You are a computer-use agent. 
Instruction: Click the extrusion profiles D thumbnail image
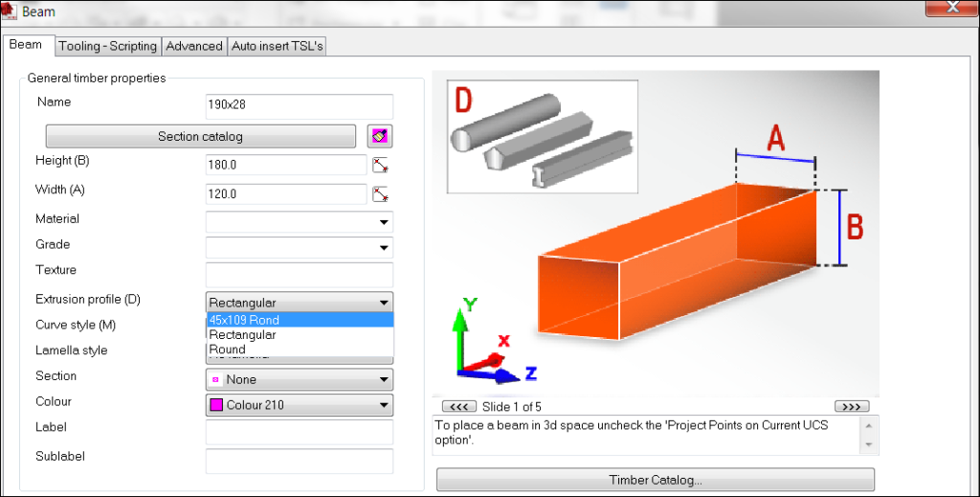point(543,136)
